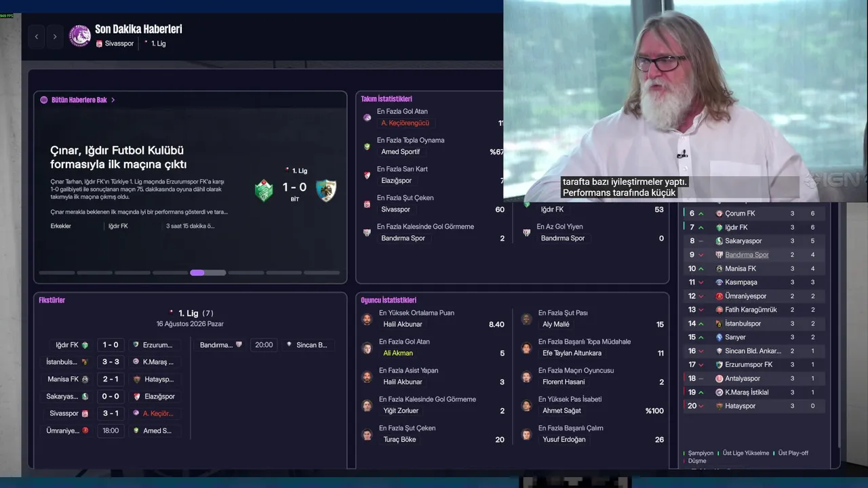Image resolution: width=868 pixels, height=488 pixels.
Task: Open the Manisa FK 2 - 1 score
Action: tap(111, 379)
